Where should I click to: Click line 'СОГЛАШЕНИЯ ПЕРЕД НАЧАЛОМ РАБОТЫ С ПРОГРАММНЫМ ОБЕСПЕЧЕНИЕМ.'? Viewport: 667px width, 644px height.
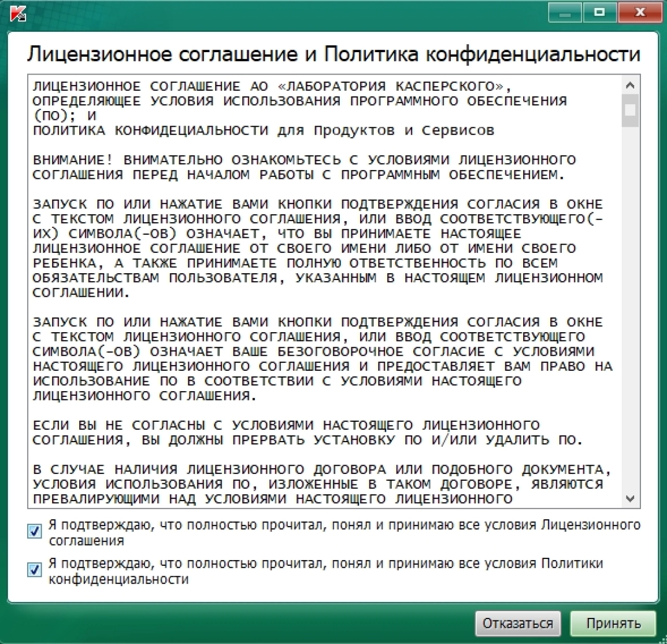[299, 175]
